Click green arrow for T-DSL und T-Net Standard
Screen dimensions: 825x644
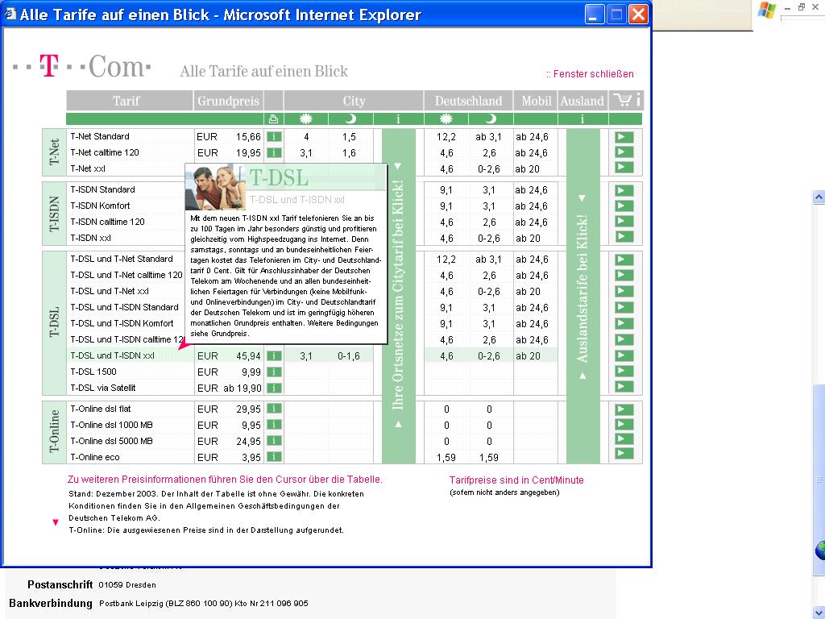pos(624,260)
